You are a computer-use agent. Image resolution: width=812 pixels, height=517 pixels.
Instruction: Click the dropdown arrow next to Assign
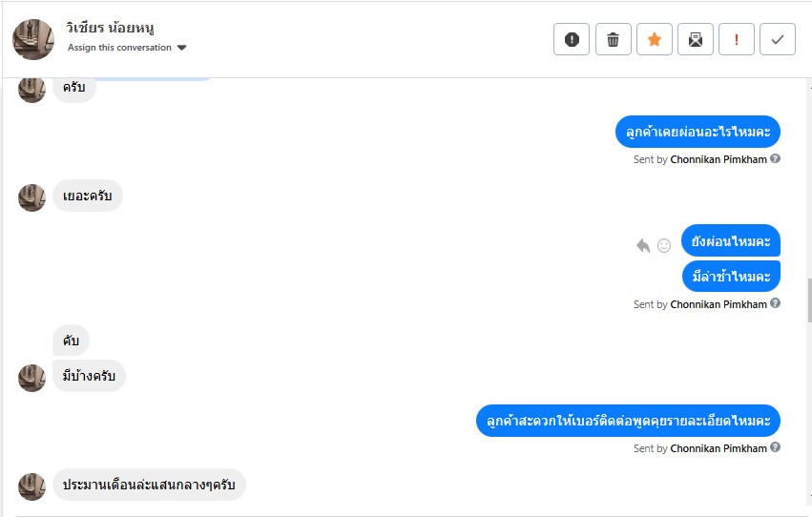[182, 48]
